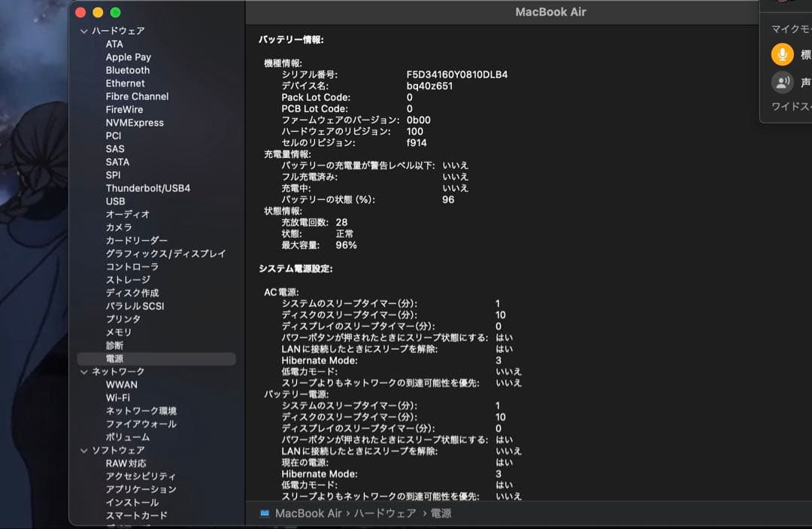Select ファイアウォール under ネットワーク
This screenshot has height=529, width=812.
click(141, 424)
